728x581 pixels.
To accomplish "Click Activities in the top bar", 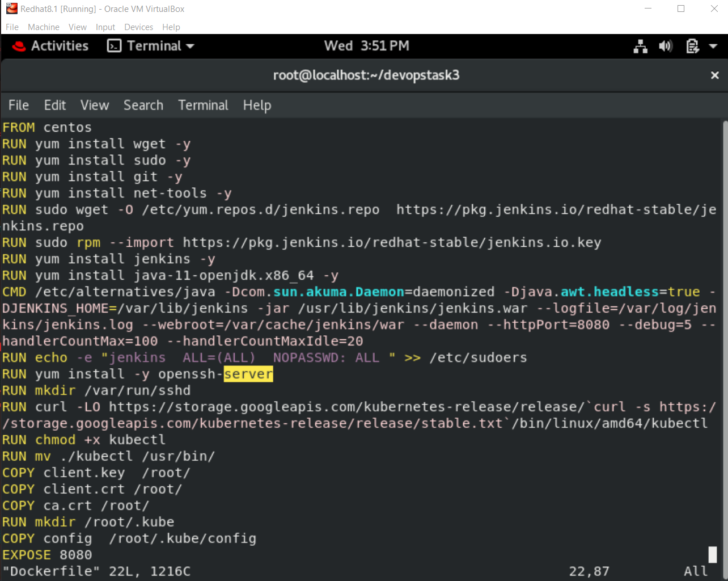I will tap(59, 46).
